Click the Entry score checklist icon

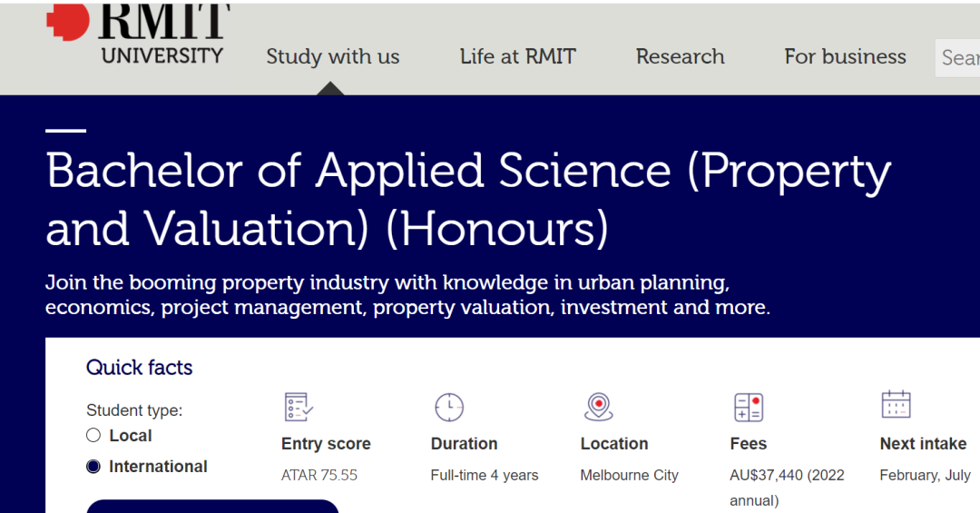[x=299, y=407]
